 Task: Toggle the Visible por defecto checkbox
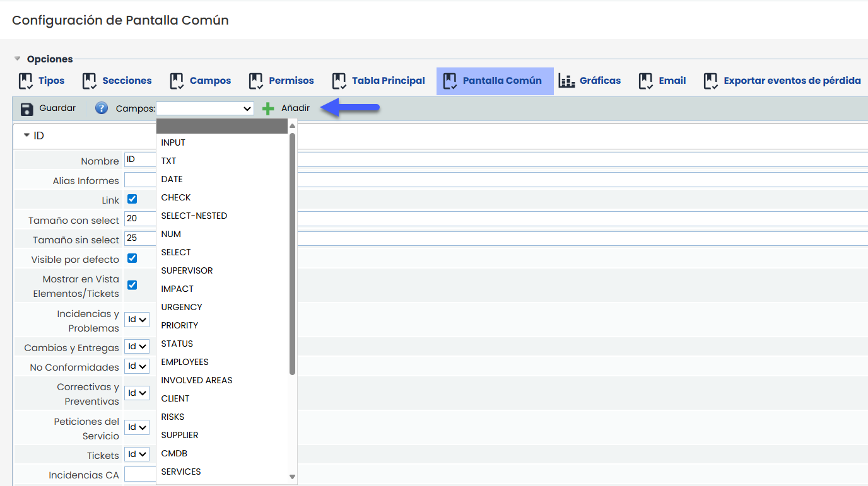132,258
